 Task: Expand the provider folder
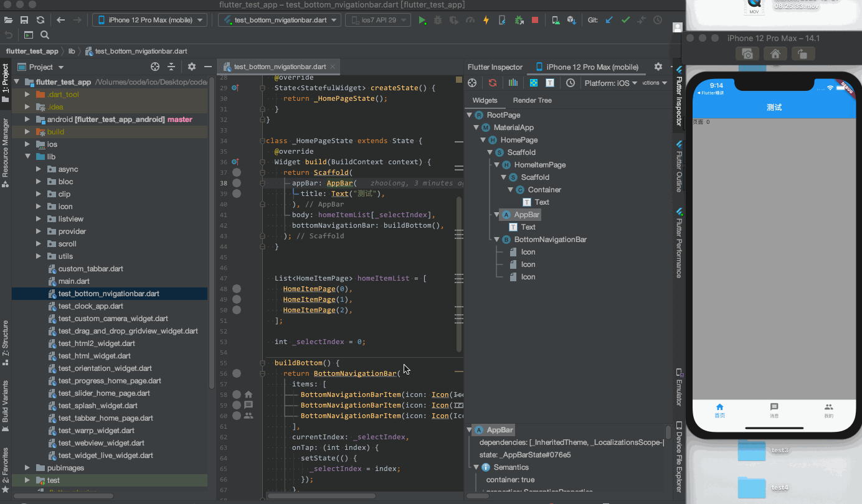point(39,231)
